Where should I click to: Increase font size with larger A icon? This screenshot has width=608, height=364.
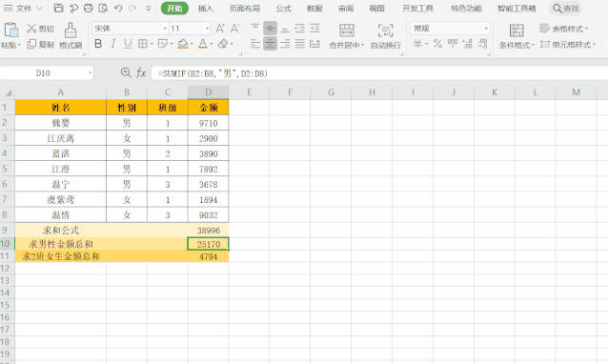(220, 29)
